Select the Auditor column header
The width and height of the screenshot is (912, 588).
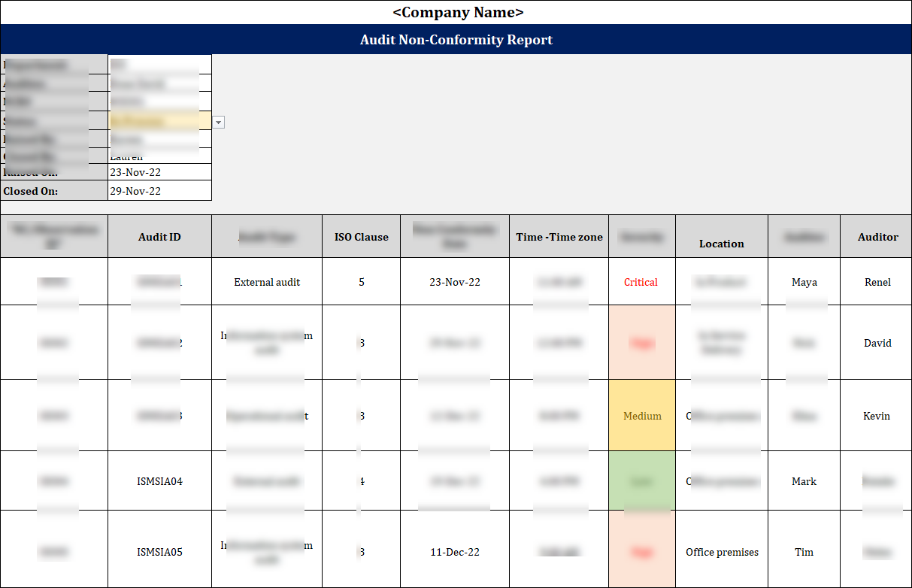[x=877, y=235]
